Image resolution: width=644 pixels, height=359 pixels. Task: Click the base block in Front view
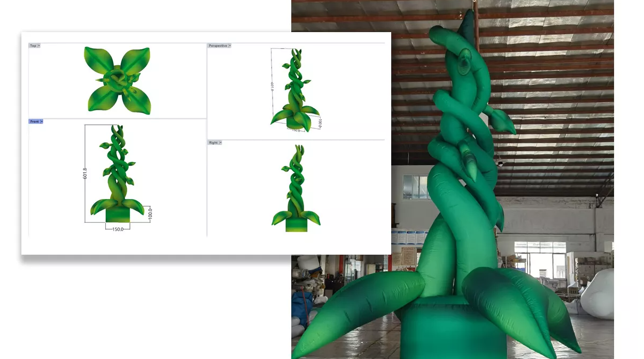click(x=118, y=215)
